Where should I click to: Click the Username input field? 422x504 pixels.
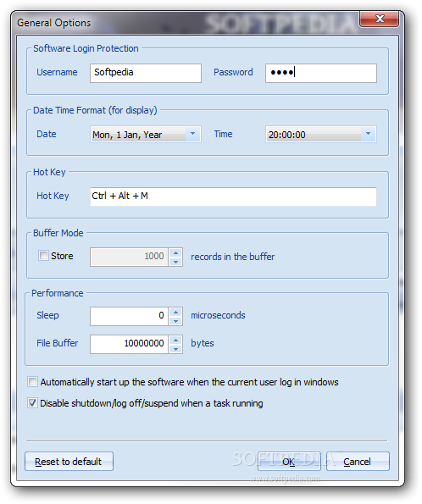pos(146,73)
